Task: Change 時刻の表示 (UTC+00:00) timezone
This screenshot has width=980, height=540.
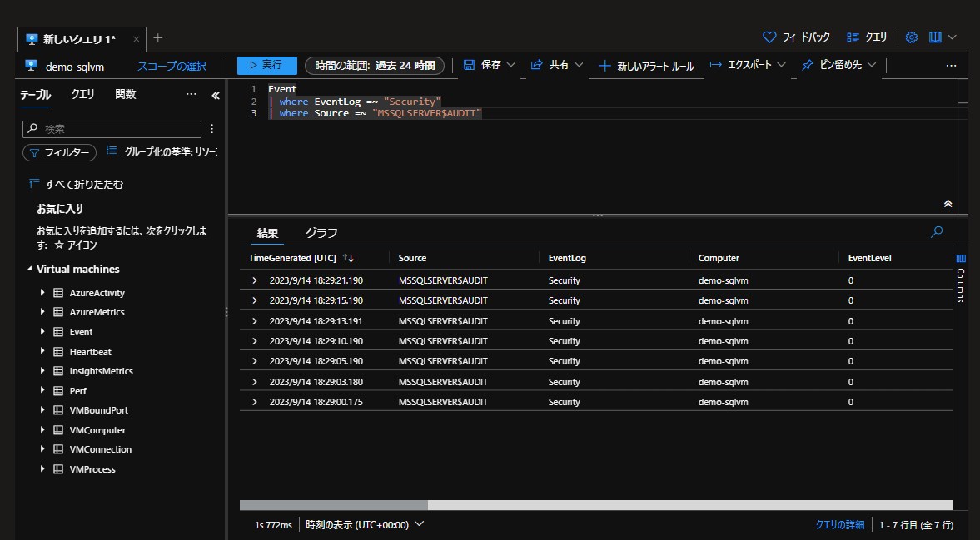Action: coord(365,524)
